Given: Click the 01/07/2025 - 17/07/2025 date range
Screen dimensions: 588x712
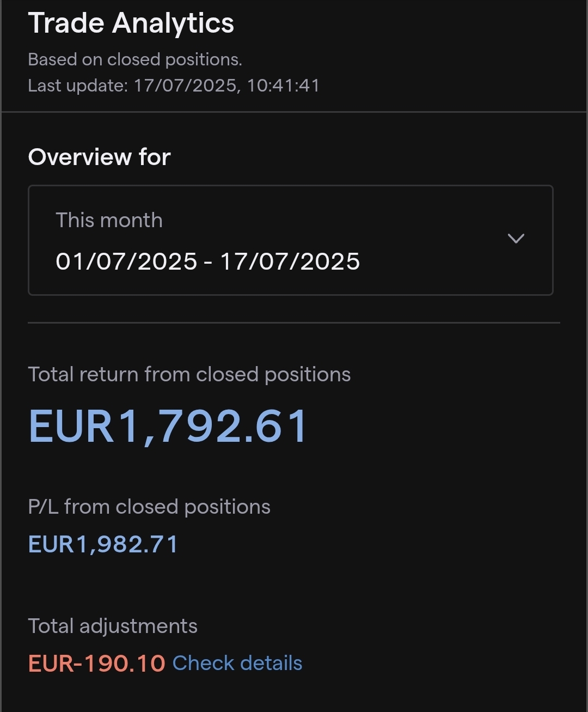Looking at the screenshot, I should 207,261.
